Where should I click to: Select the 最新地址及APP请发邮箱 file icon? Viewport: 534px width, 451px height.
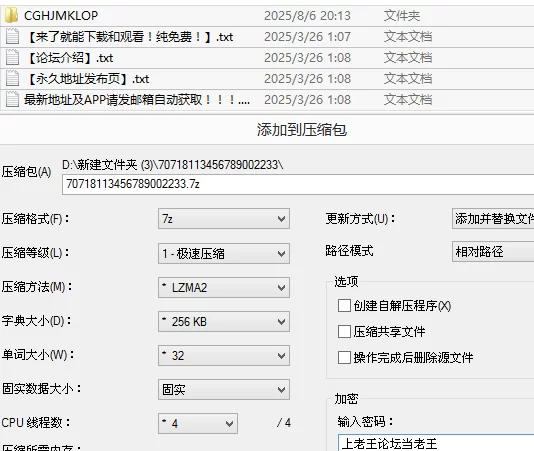(12, 100)
